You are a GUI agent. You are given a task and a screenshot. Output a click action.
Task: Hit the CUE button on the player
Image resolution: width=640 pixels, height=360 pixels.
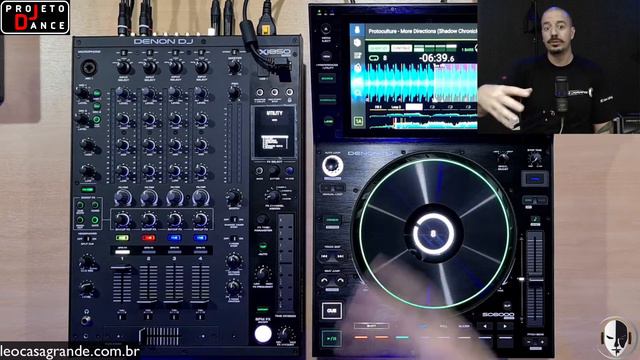[x=331, y=311]
